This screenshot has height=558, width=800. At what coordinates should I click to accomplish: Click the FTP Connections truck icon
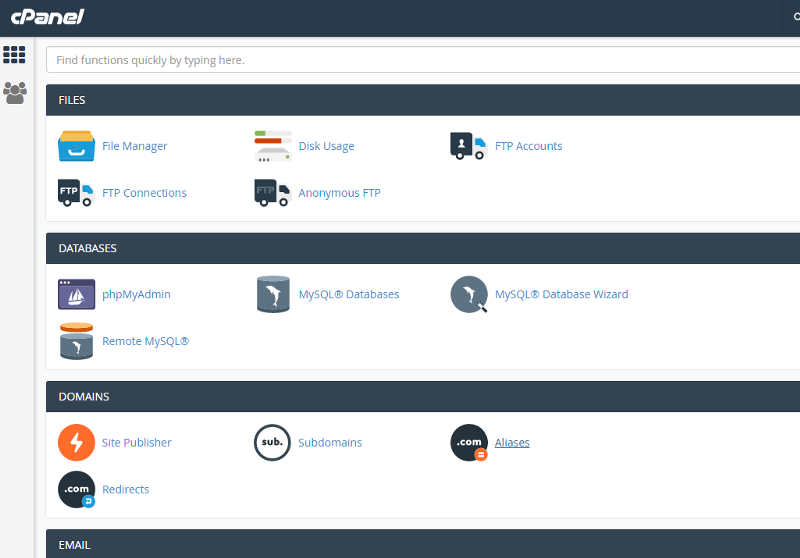(x=77, y=193)
